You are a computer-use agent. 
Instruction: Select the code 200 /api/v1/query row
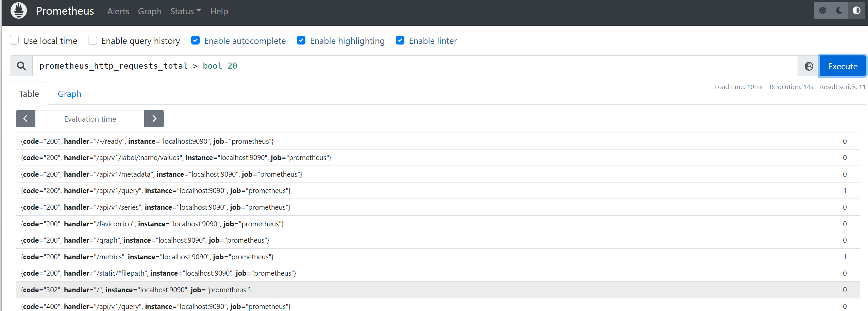[x=438, y=191]
